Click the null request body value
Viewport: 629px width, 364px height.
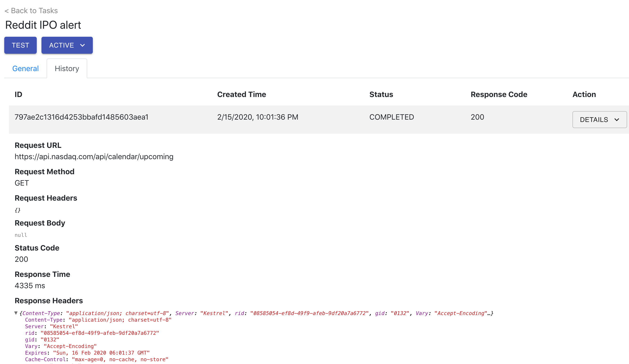pos(21,235)
